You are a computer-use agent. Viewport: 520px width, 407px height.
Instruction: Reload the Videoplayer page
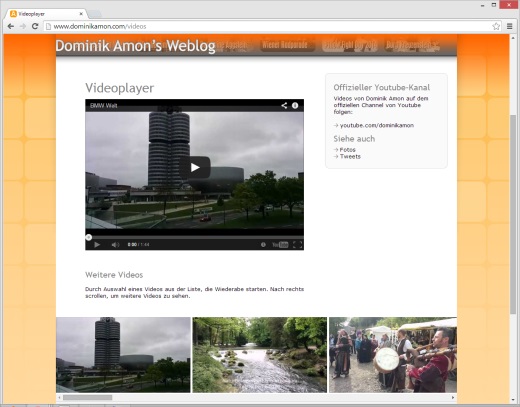(35, 26)
